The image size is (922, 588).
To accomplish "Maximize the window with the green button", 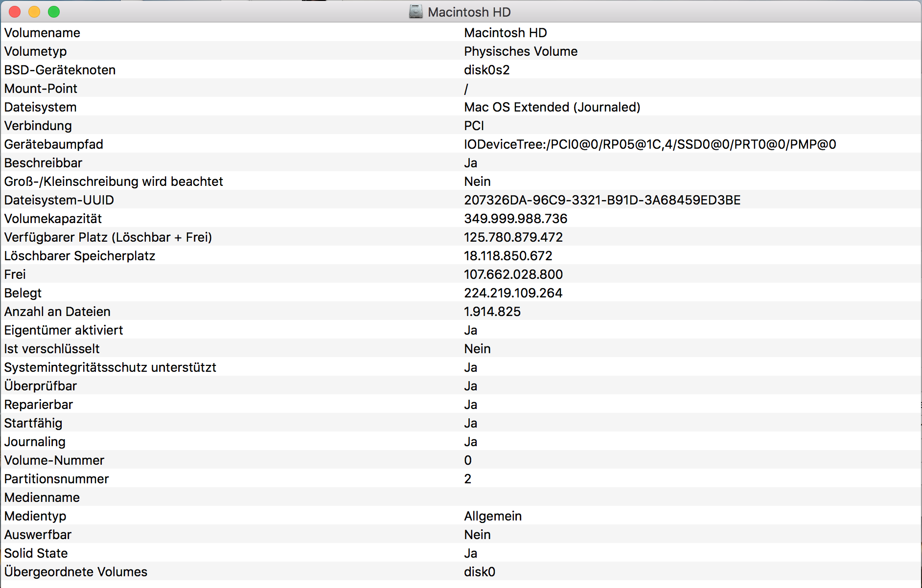I will [54, 12].
